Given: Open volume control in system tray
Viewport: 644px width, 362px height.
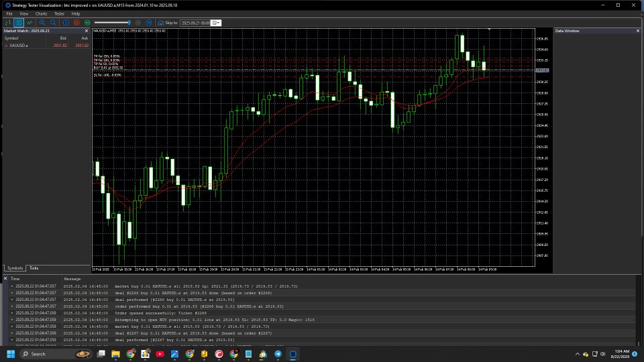Looking at the screenshot, I should (603, 354).
